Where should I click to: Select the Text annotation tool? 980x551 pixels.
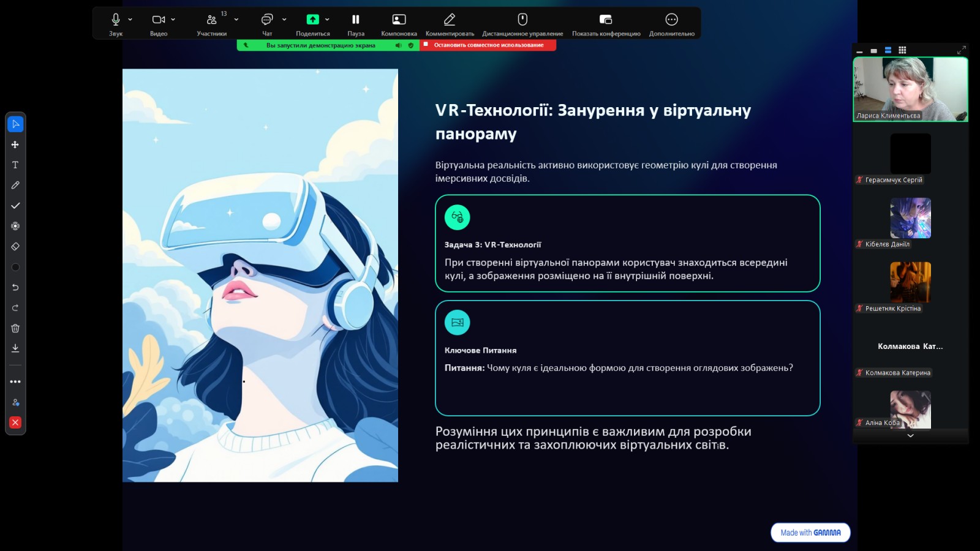15,165
